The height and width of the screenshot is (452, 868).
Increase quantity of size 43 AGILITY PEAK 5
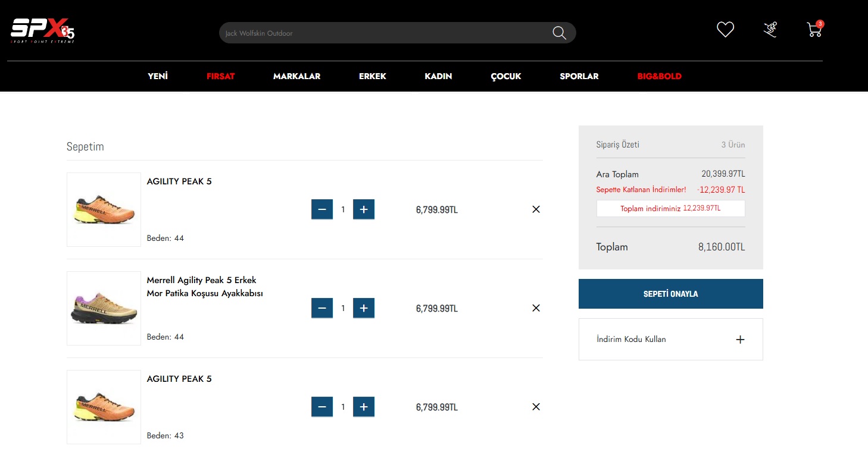coord(364,407)
